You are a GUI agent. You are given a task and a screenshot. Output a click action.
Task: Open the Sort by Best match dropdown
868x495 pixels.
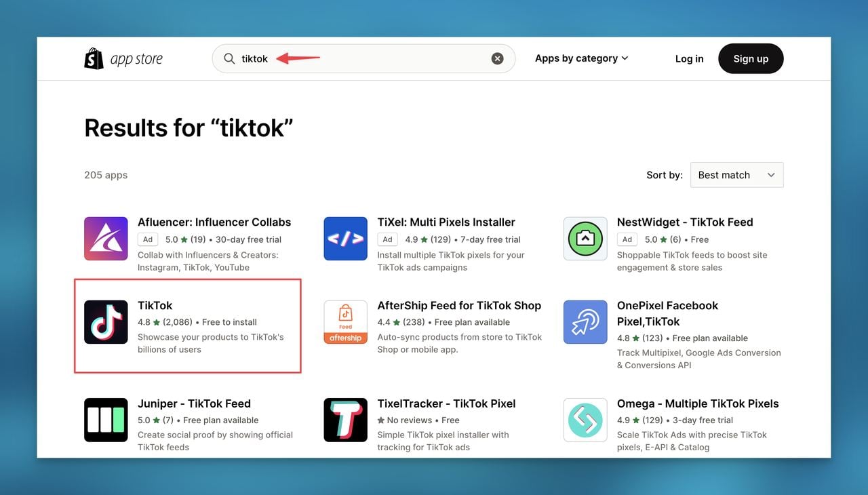pos(736,175)
